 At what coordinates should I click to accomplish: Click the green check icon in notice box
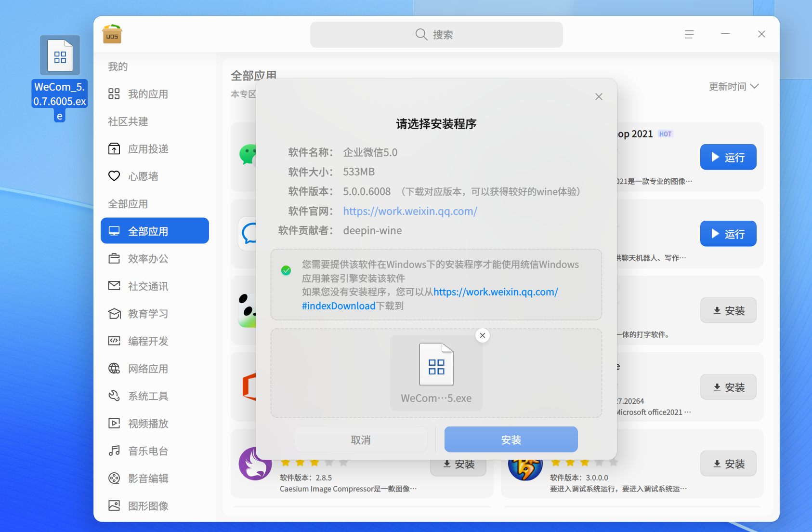click(286, 270)
